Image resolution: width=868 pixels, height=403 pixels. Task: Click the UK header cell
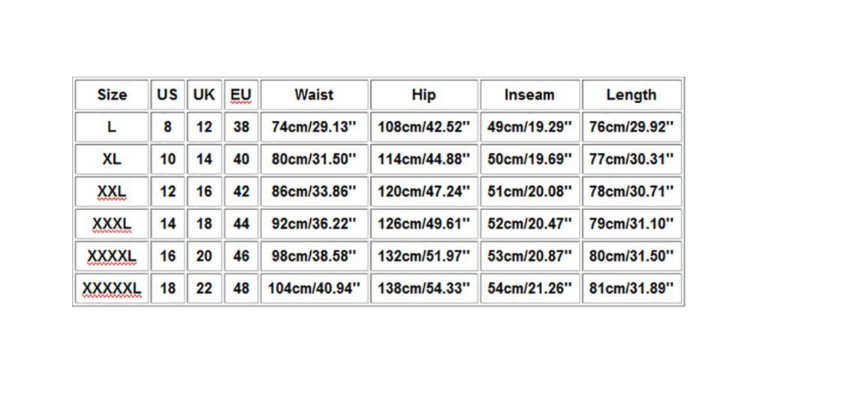pos(204,95)
